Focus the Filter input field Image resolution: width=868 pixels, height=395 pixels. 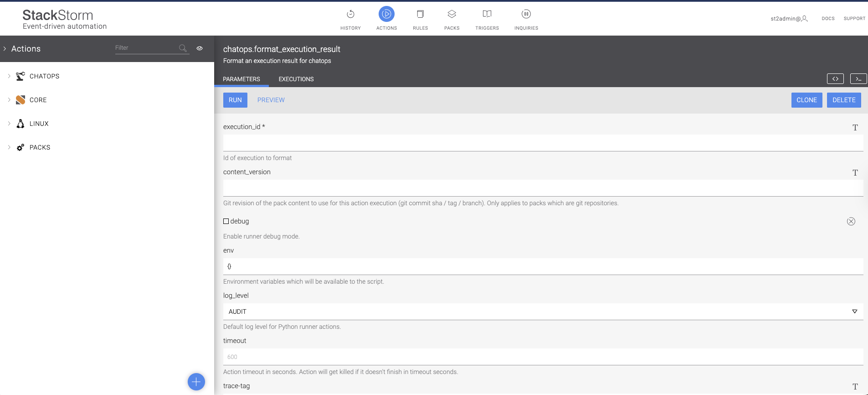tap(146, 48)
